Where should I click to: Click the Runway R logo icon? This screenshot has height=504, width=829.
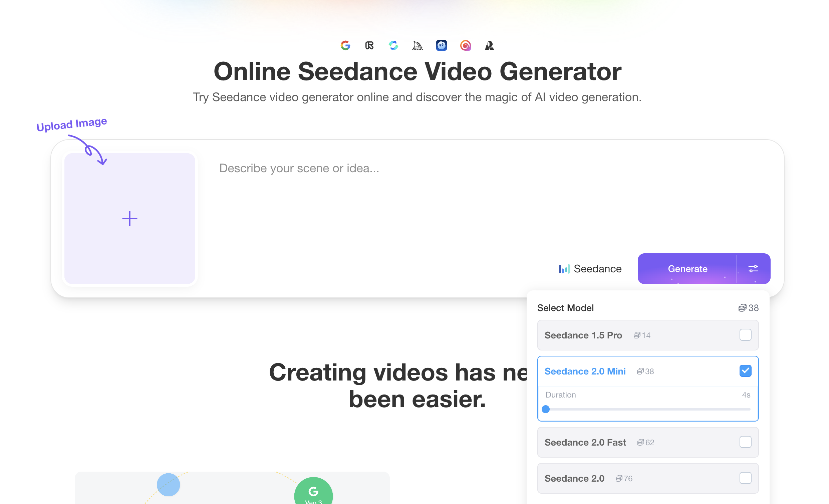pos(369,45)
